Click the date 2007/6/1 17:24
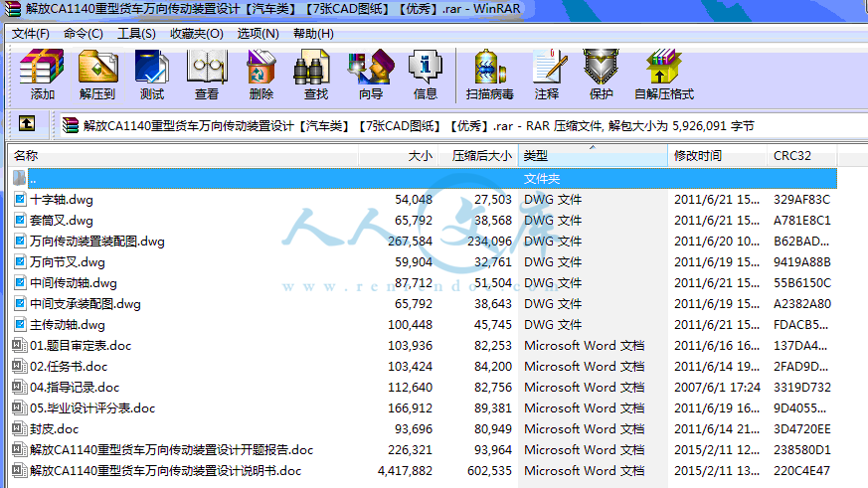Screen dimensions: 868x488 pos(717,387)
